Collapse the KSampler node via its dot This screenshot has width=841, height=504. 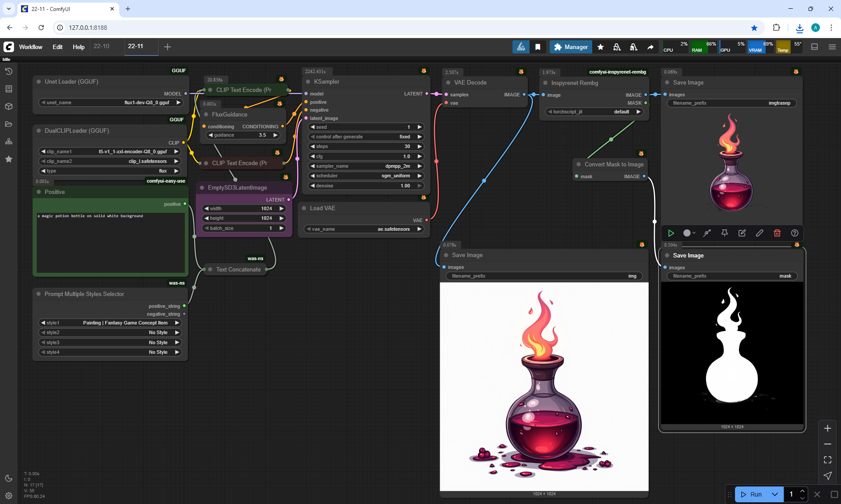[308, 82]
